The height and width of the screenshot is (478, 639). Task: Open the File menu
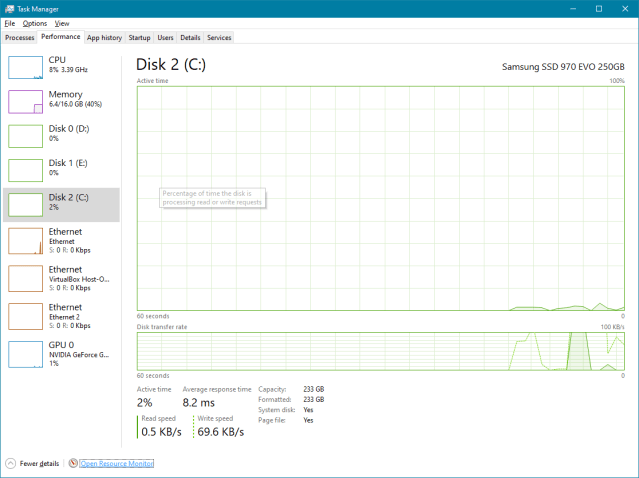(10, 23)
